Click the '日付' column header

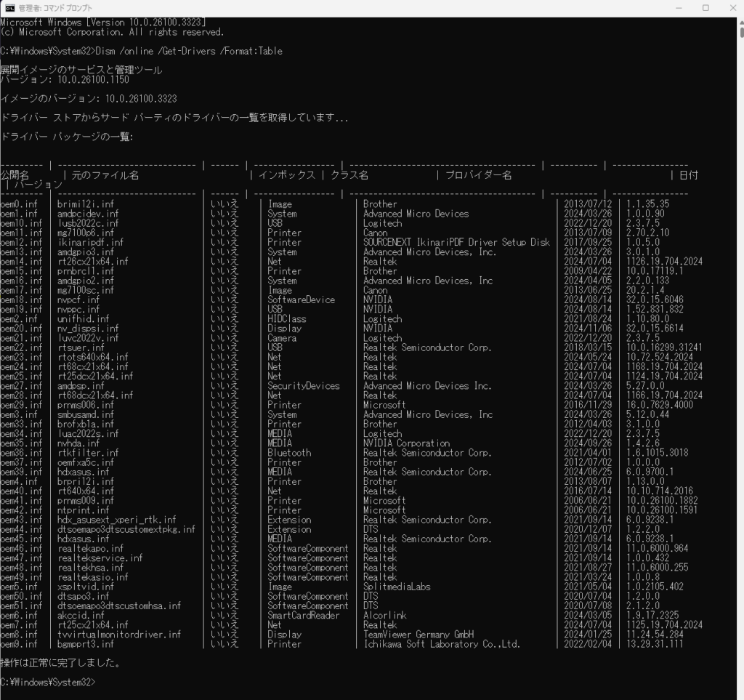click(x=689, y=175)
